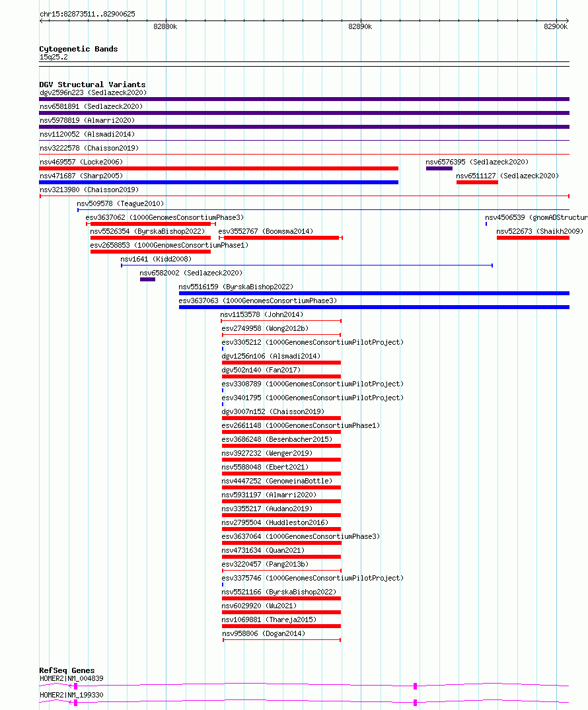Select nsv4731634 (Quan2021) label
Viewport: 588px width, 710px height.
(x=263, y=551)
